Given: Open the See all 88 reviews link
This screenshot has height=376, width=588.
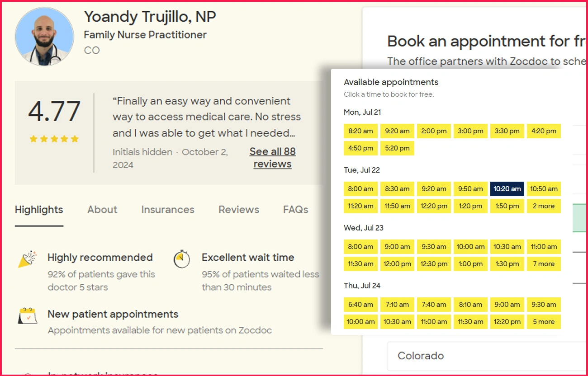Looking at the screenshot, I should point(272,158).
